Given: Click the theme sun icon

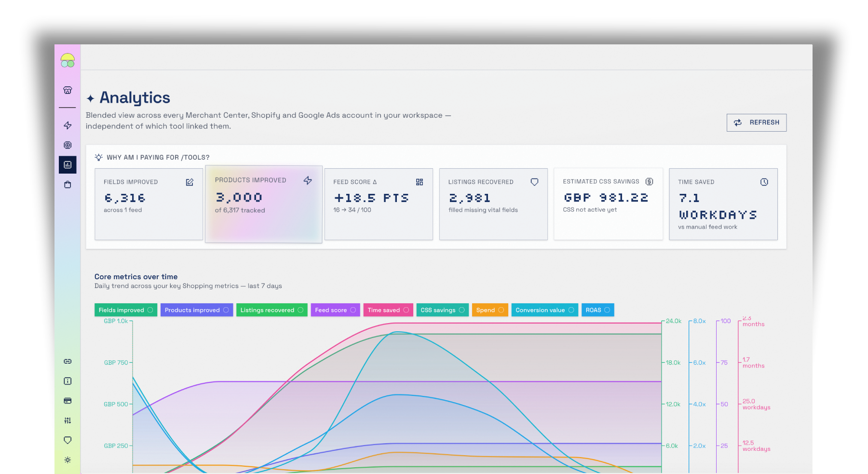Looking at the screenshot, I should point(68,460).
